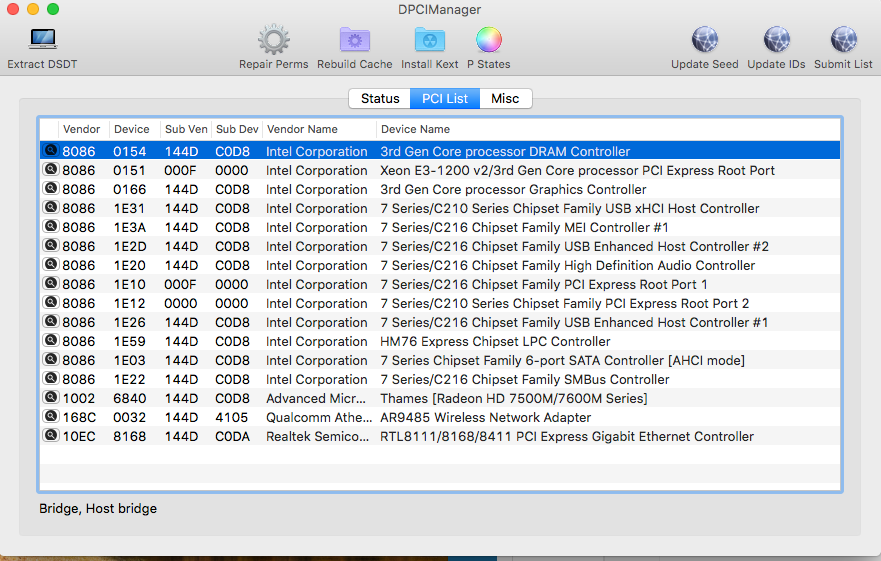Screen dimensions: 881x561
Task: Select the PCI List tab
Action: point(445,98)
